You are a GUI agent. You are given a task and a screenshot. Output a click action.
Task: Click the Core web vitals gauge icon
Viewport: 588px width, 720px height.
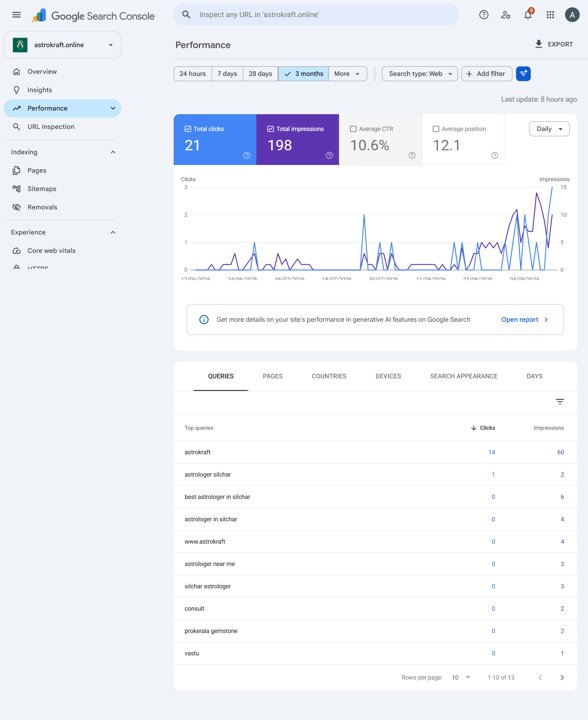point(16,251)
